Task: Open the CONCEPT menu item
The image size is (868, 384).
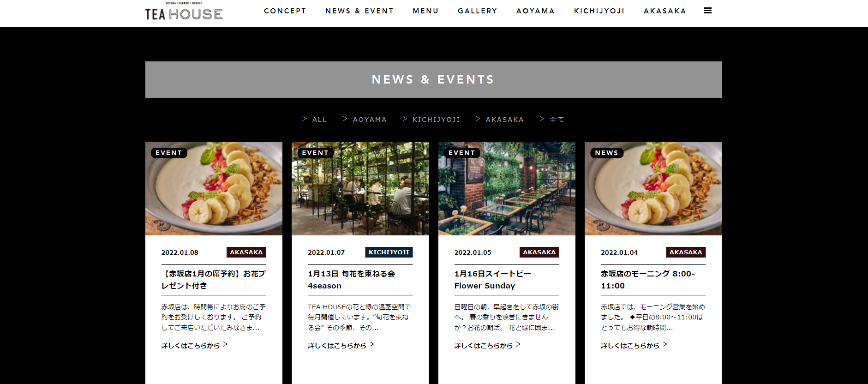Action: 285,11
